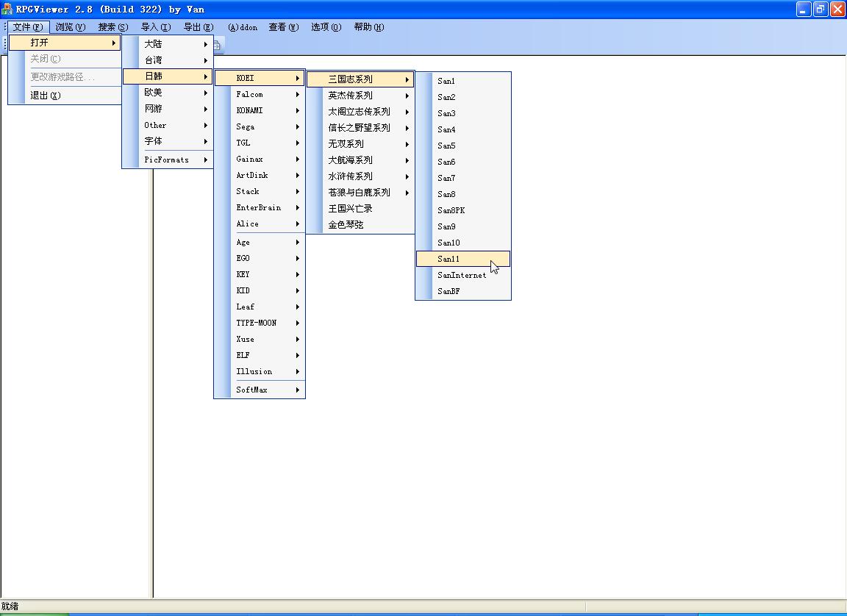Expand the PicFormats submenu
The image size is (847, 616).
tap(168, 160)
